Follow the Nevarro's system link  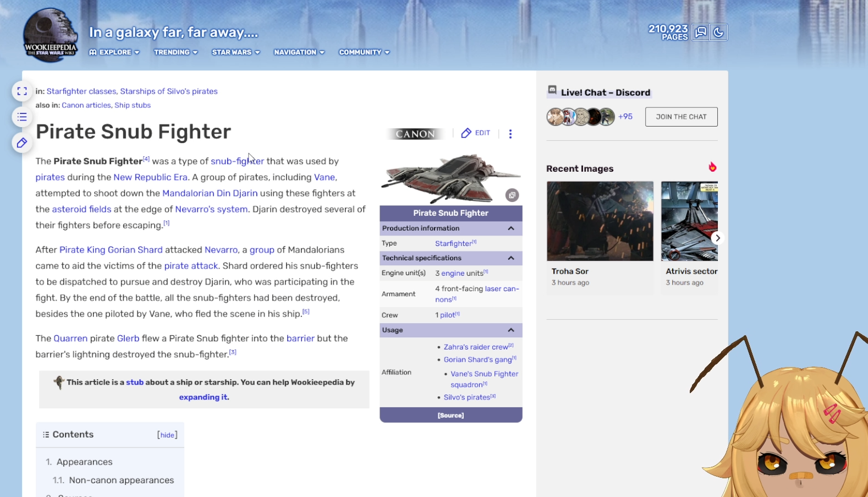(211, 209)
